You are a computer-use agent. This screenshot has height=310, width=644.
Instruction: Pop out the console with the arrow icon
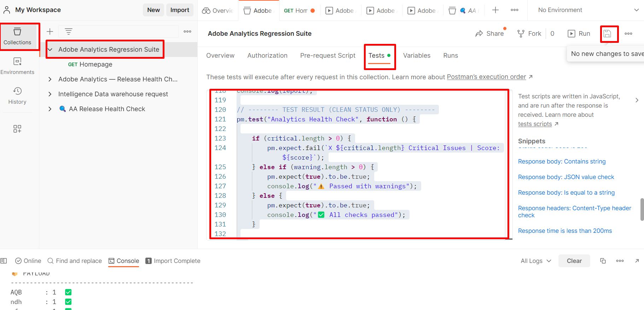point(637,261)
